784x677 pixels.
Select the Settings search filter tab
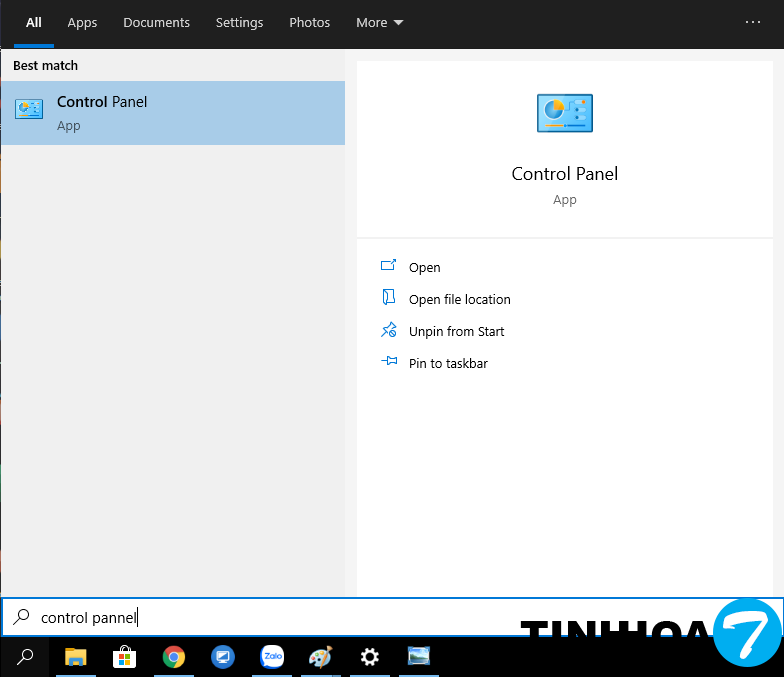pyautogui.click(x=240, y=22)
